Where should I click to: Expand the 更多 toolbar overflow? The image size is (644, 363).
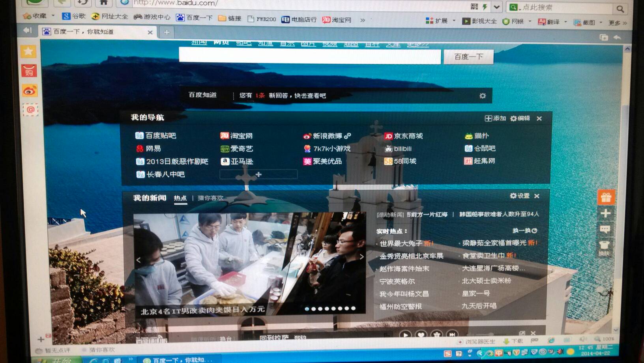point(617,23)
